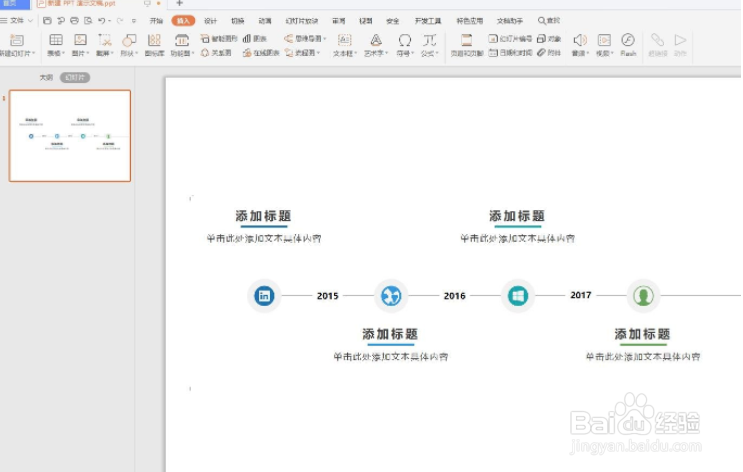Expand the Mind Map (思维导图) dropdown arrow
This screenshot has width=743, height=472.
tap(325, 38)
